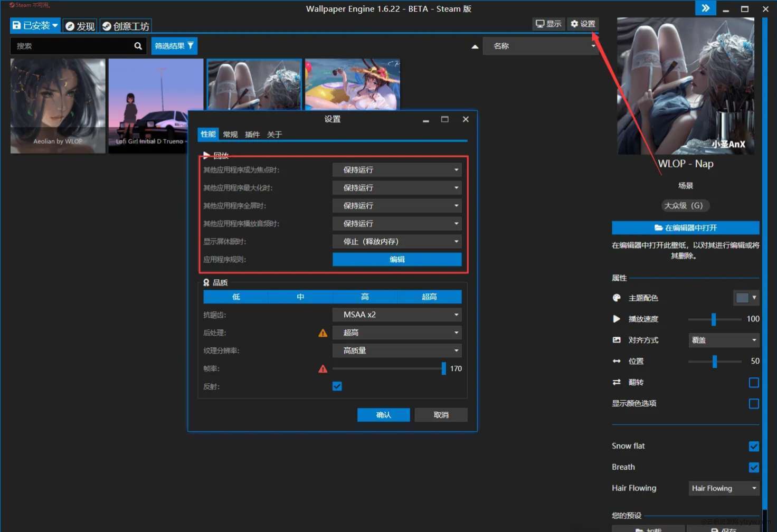Click swap arrows icon beside 翻转
The height and width of the screenshot is (532, 777).
(x=617, y=382)
